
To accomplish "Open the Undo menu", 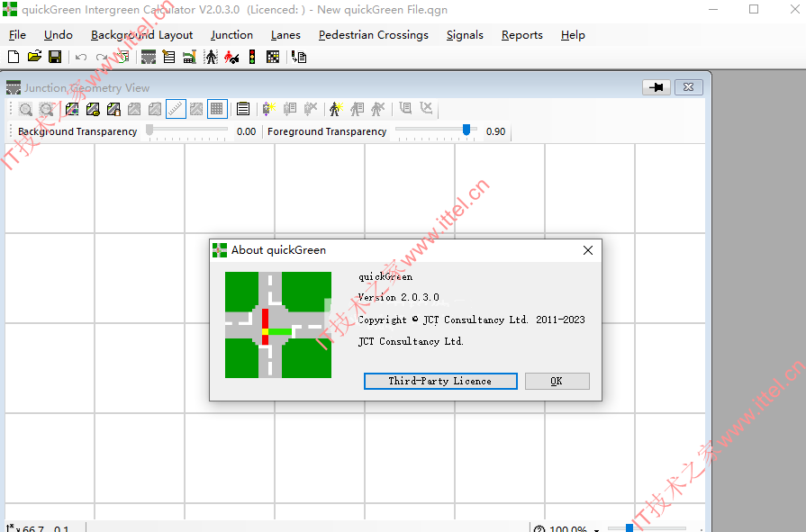I will 58,35.
